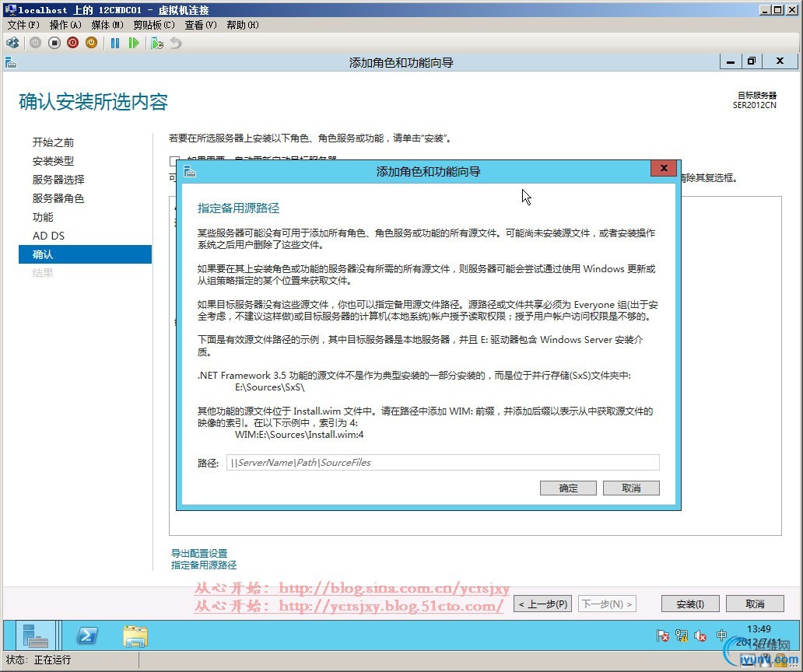Turn off the VM with the stop icon
The width and height of the screenshot is (803, 672).
click(54, 43)
